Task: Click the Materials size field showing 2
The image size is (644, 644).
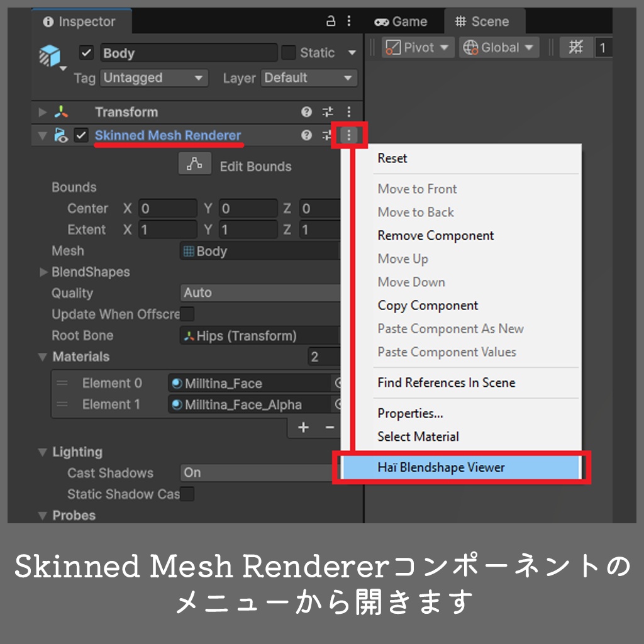Action: click(x=324, y=357)
